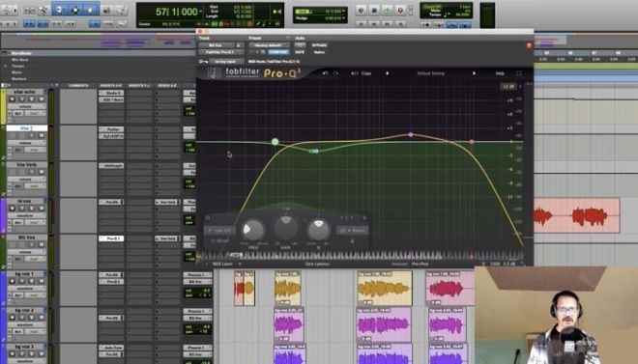638x364 pixels.
Task: Open the no key input selector
Action: coord(227,62)
